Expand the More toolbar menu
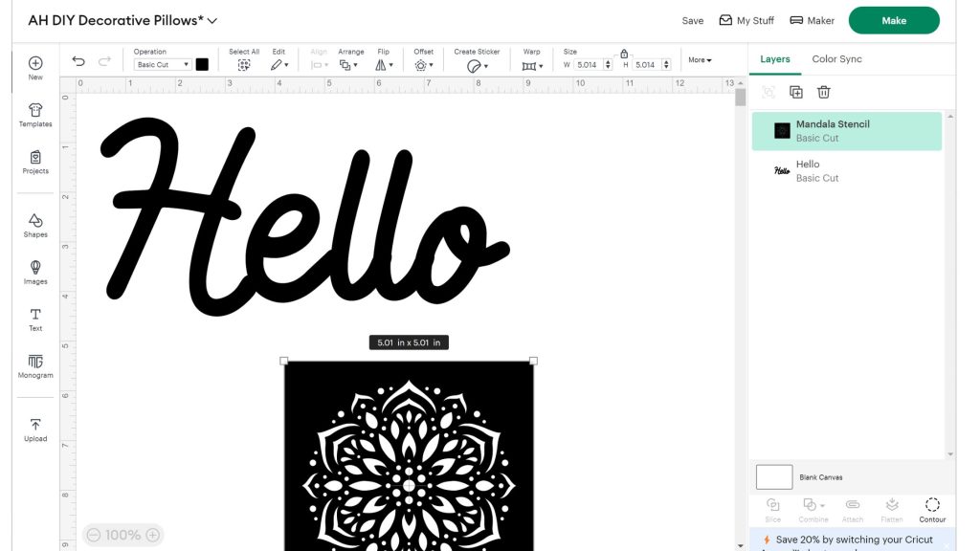This screenshot has height=551, width=980. (700, 60)
